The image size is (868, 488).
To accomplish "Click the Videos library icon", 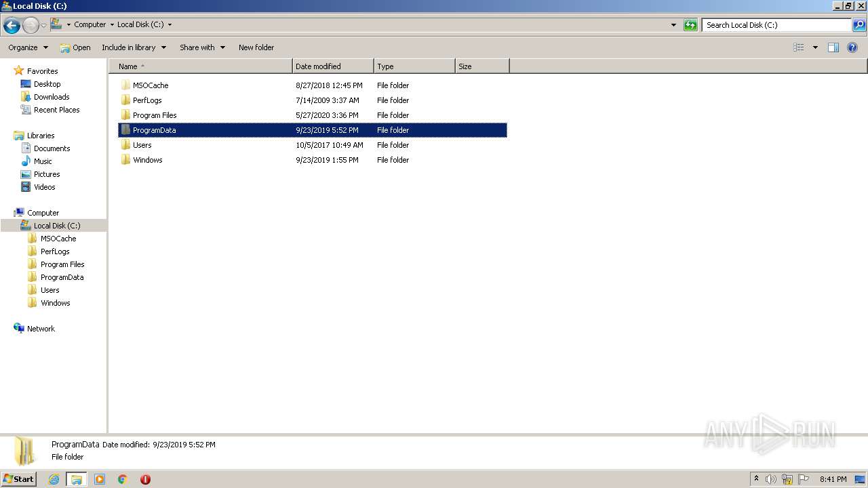I will pyautogui.click(x=26, y=187).
